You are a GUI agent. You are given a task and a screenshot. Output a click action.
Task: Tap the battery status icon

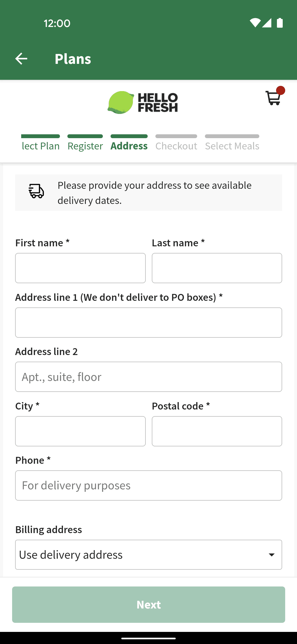[280, 23]
